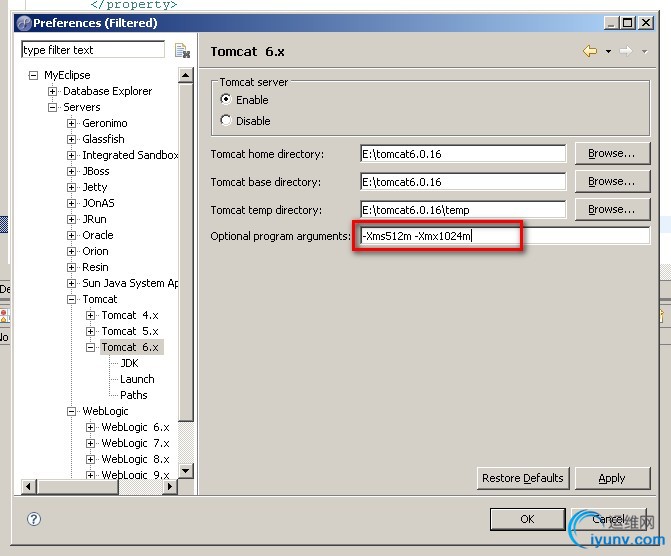
Task: Collapse the MyEclipse tree node
Action: point(33,76)
